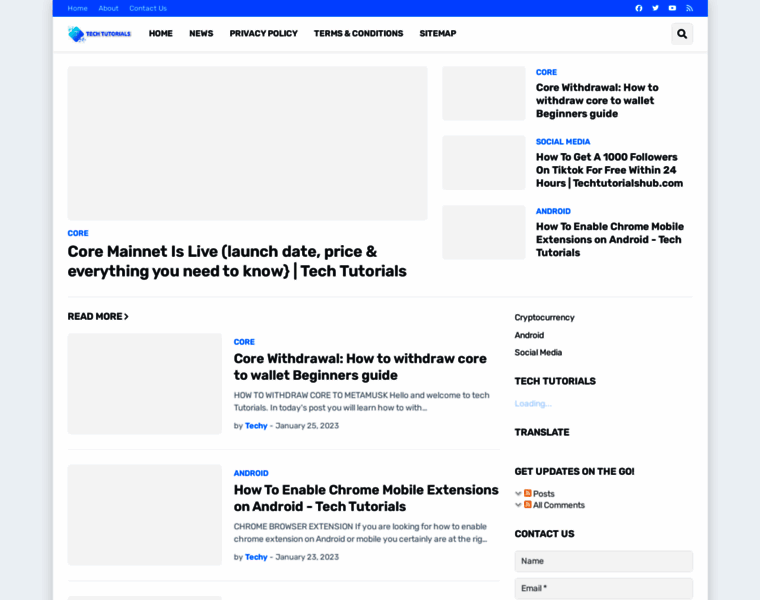
Task: Click author Techy on January 23 post
Action: pos(256,557)
